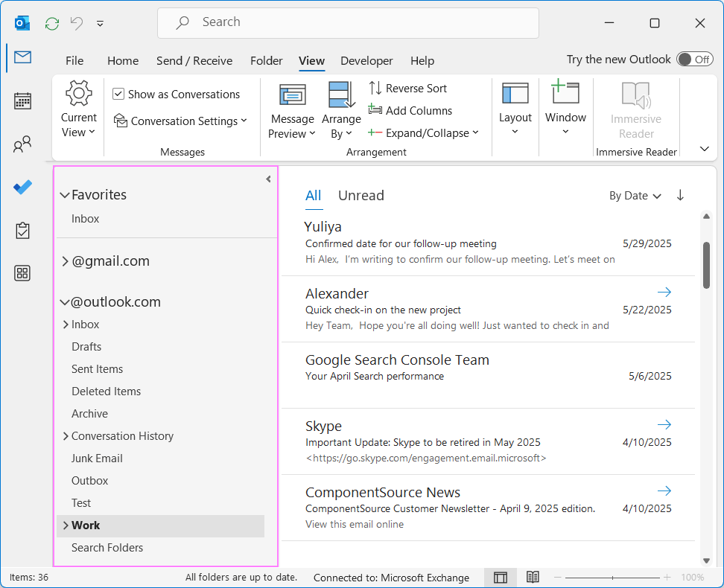Screen dimensions: 724x588
Task: Open Google Search Console Team email
Action: click(x=489, y=375)
